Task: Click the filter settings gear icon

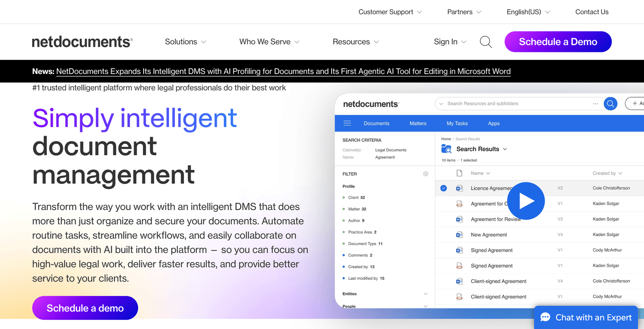Action: [425, 174]
